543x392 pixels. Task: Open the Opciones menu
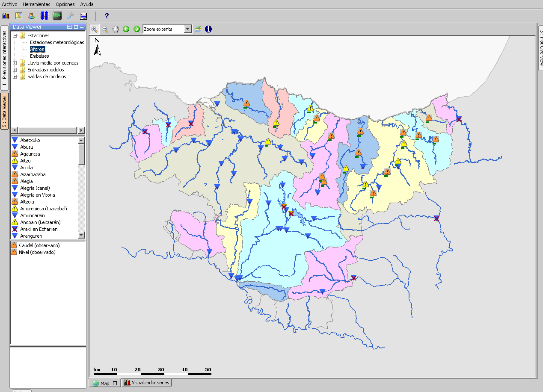pos(65,4)
